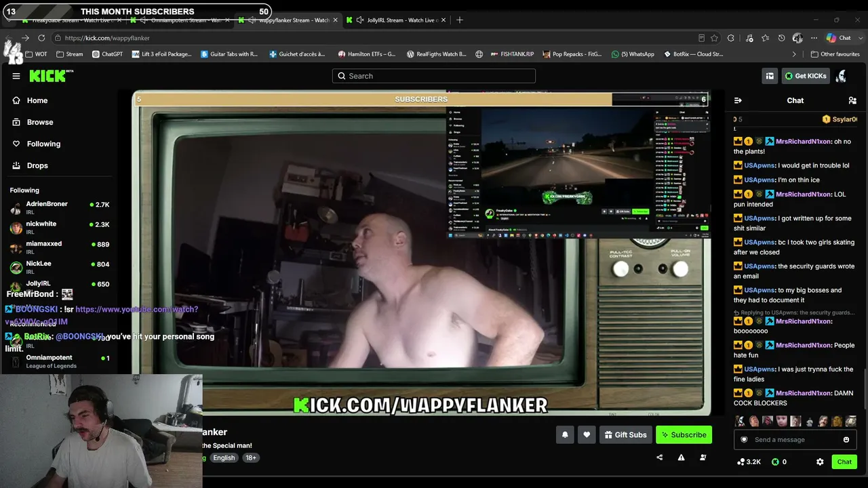
Task: Toggle stream notifications bell
Action: point(565,435)
